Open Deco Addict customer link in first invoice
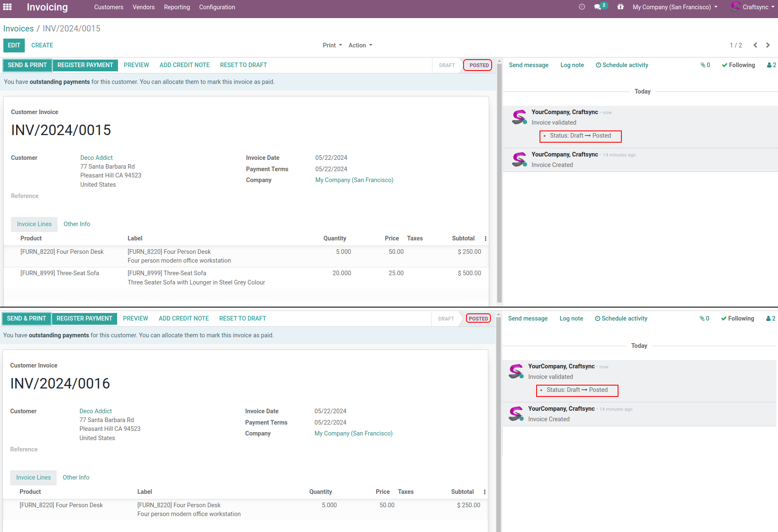This screenshot has height=532, width=778. (97, 158)
